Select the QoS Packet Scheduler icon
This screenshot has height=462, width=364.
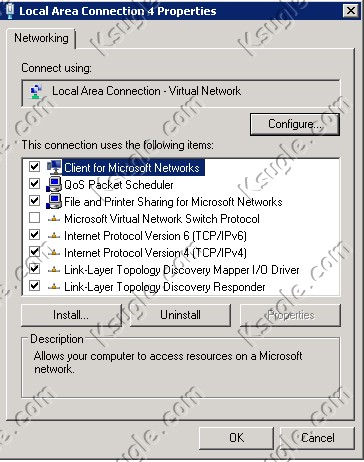pyautogui.click(x=54, y=184)
